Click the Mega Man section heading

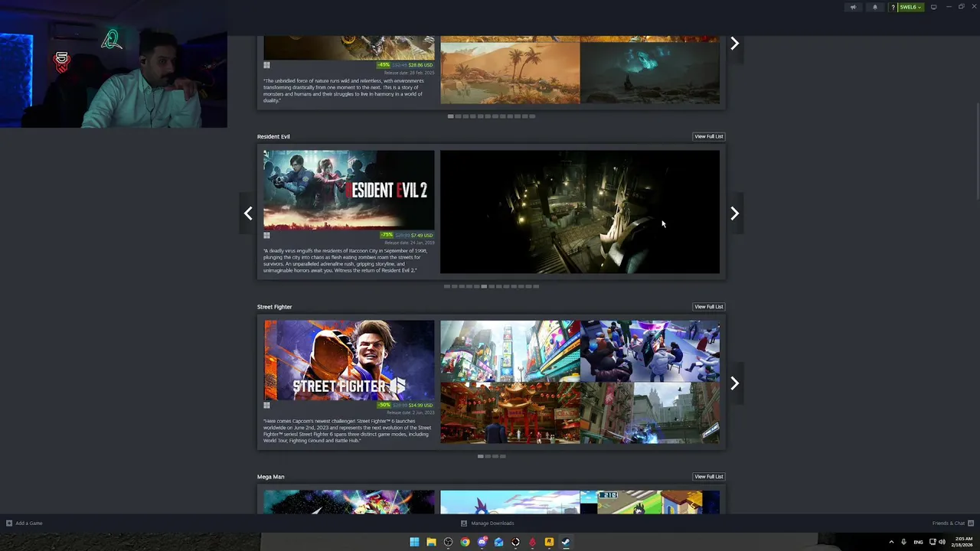click(x=270, y=477)
